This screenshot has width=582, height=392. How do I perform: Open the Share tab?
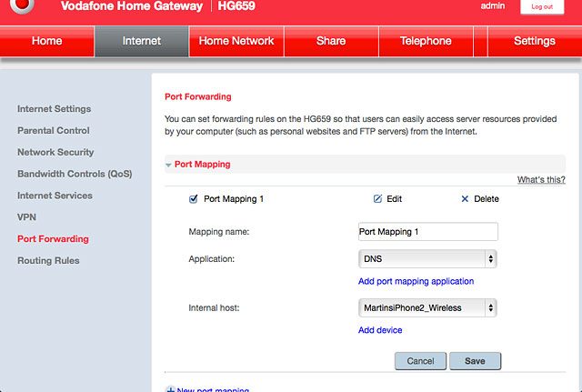tap(331, 41)
